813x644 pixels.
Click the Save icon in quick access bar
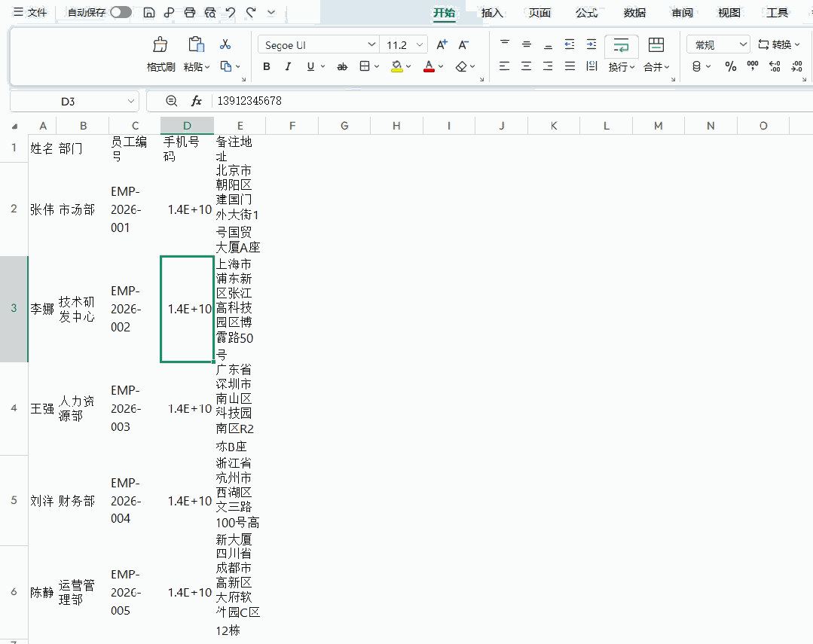click(x=148, y=13)
